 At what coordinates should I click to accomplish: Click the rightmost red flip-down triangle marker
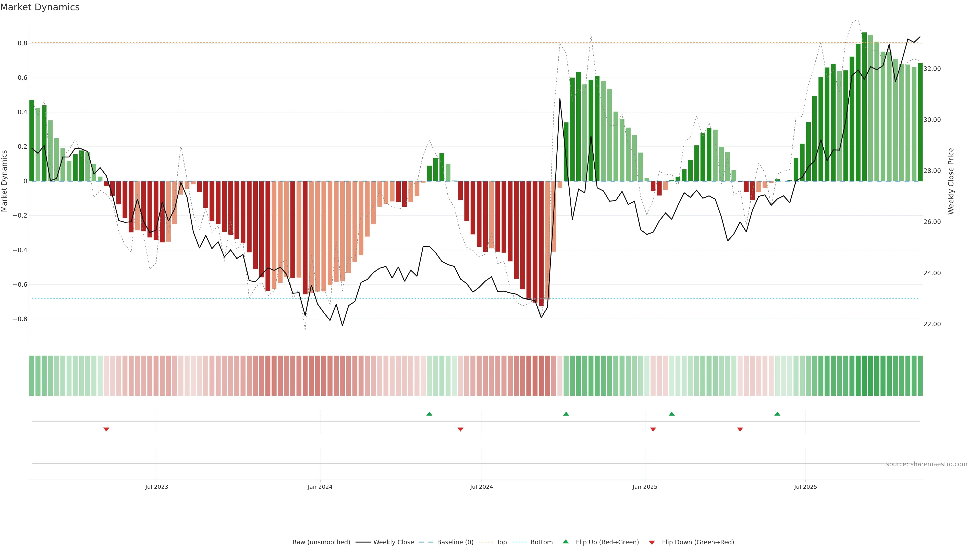tap(740, 429)
